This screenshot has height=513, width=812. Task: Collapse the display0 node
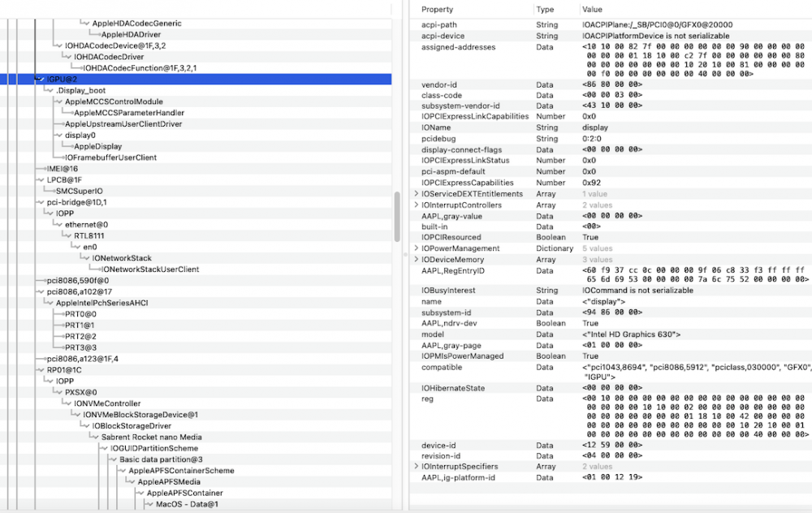59,135
